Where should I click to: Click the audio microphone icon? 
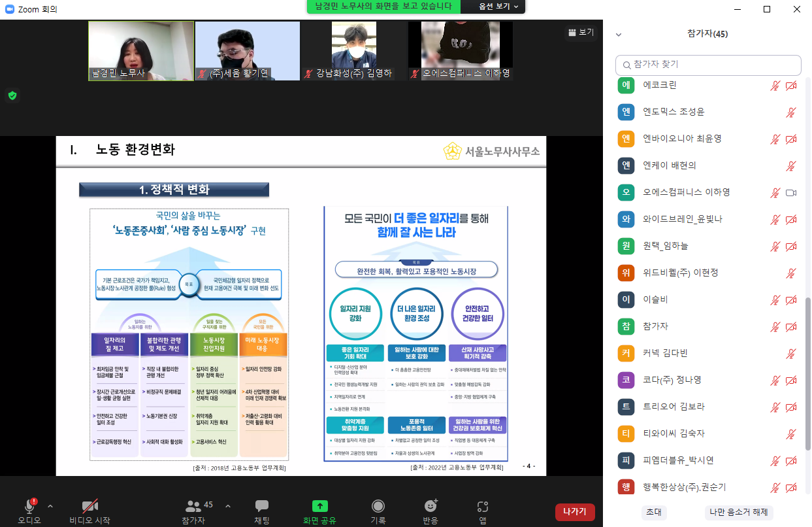point(29,505)
